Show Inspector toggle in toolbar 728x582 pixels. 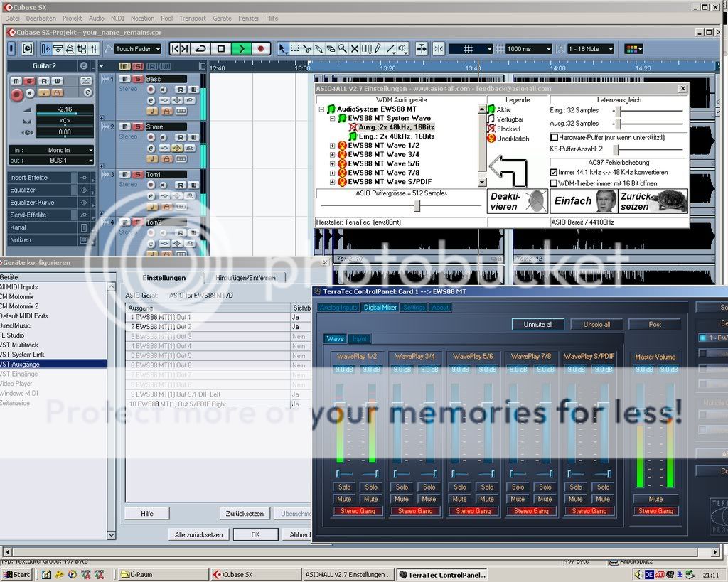coord(45,49)
